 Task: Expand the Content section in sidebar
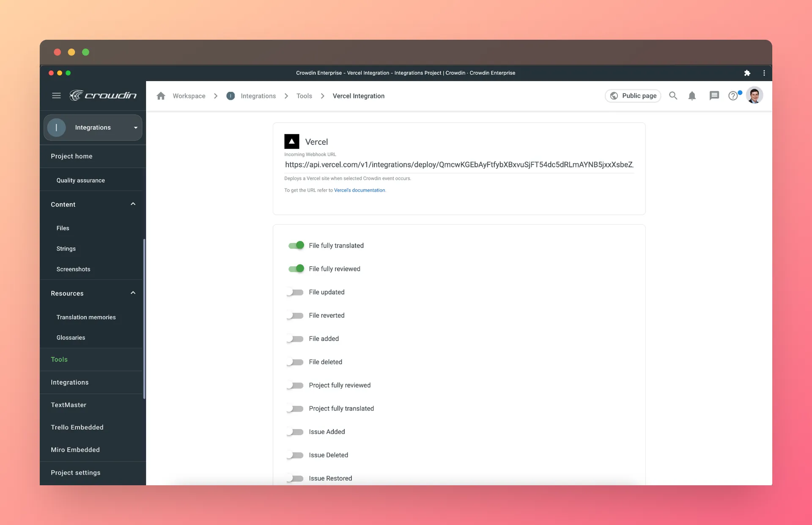pos(132,204)
